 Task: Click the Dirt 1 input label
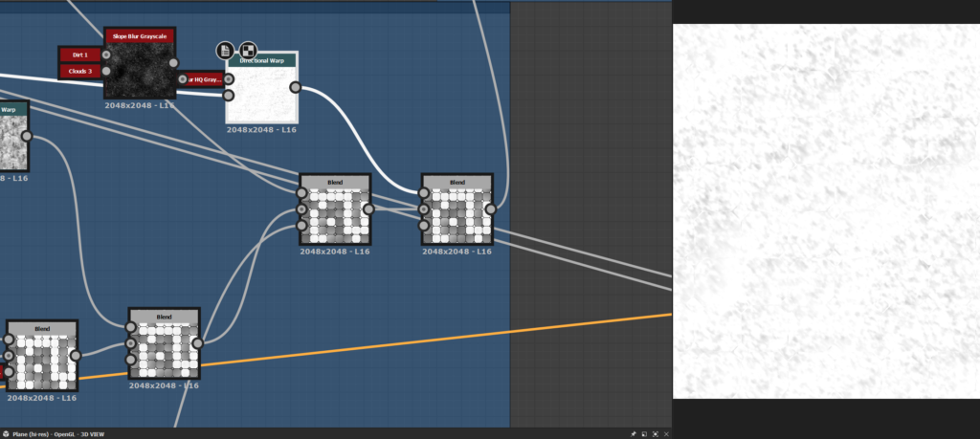pos(80,55)
